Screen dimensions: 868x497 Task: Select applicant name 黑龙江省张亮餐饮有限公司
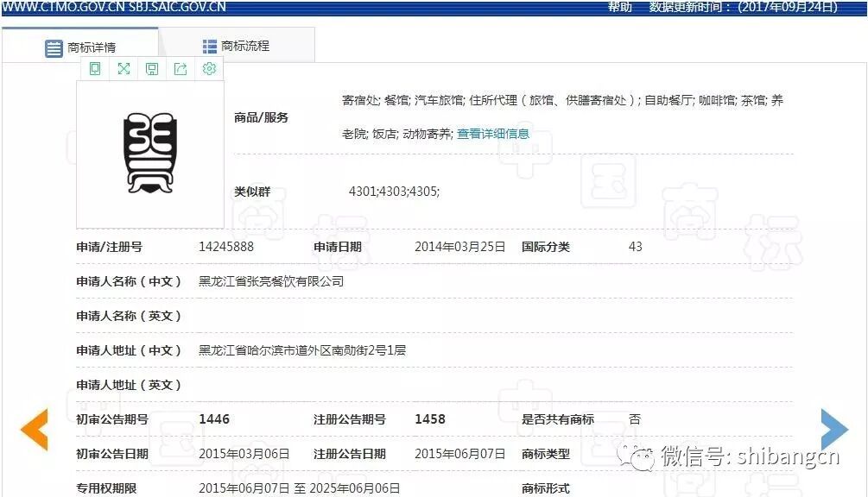pos(271,281)
